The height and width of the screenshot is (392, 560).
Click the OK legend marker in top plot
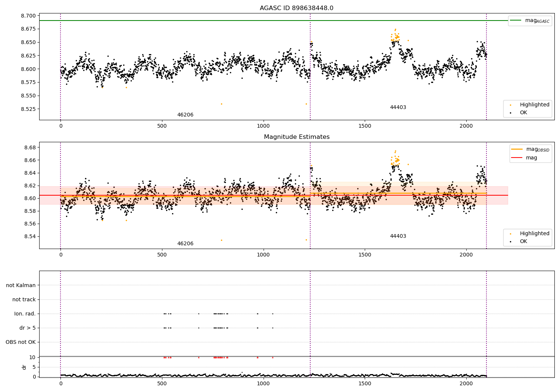(510, 113)
